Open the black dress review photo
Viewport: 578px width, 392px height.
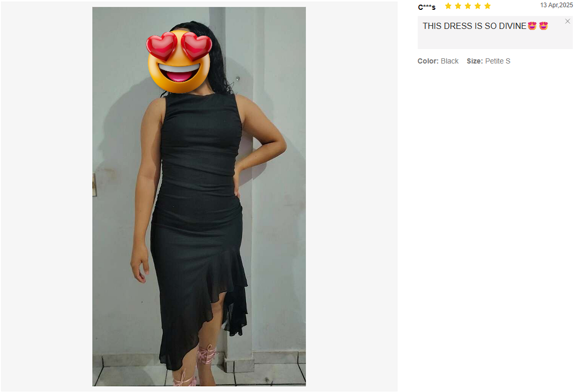point(199,197)
